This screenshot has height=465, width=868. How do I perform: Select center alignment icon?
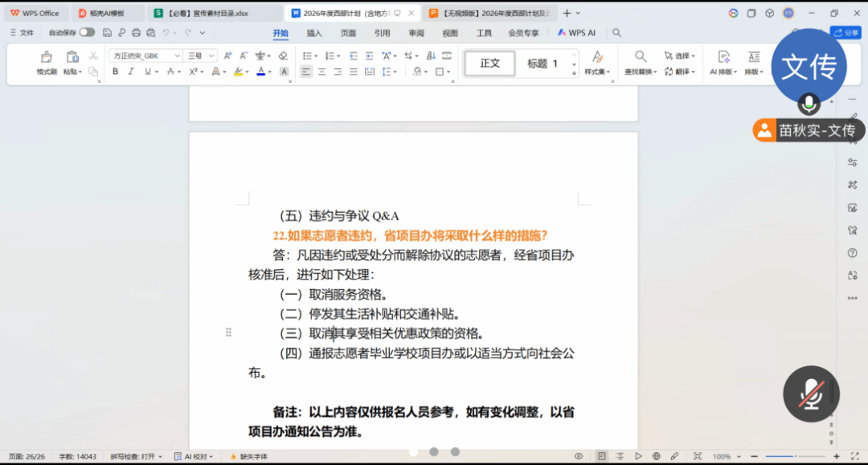coord(321,71)
